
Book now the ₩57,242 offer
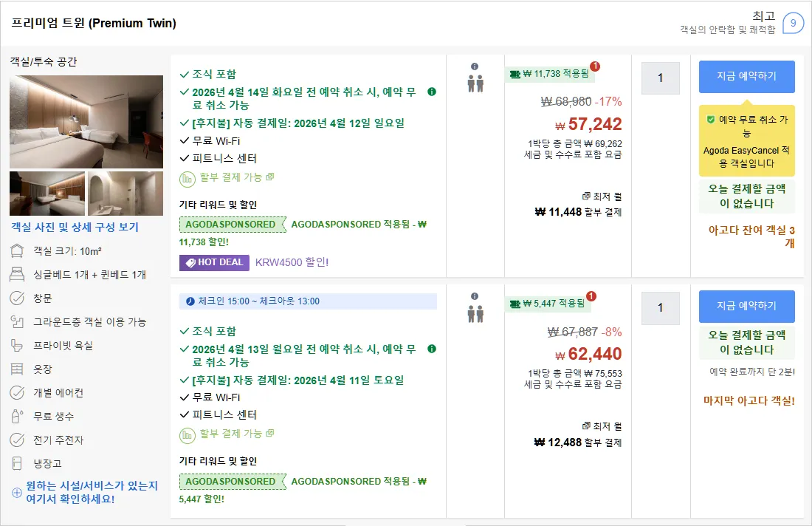click(747, 77)
